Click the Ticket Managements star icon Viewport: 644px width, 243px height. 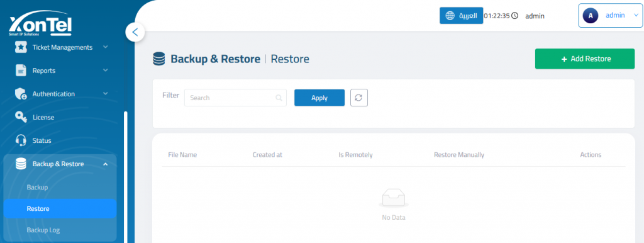(x=21, y=47)
